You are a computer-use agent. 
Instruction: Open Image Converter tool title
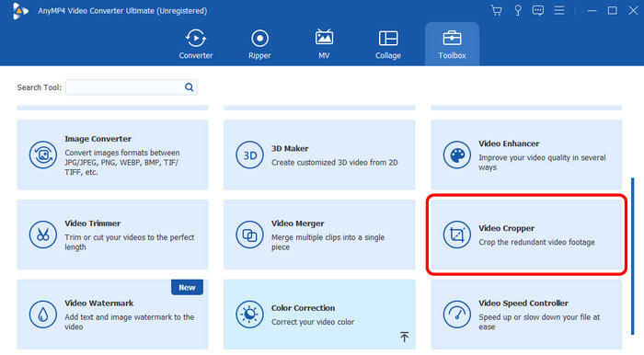[x=98, y=139]
